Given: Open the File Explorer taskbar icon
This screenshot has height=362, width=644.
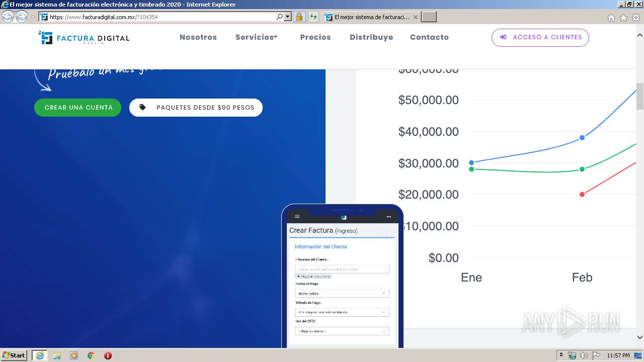Looking at the screenshot, I should tap(57, 355).
